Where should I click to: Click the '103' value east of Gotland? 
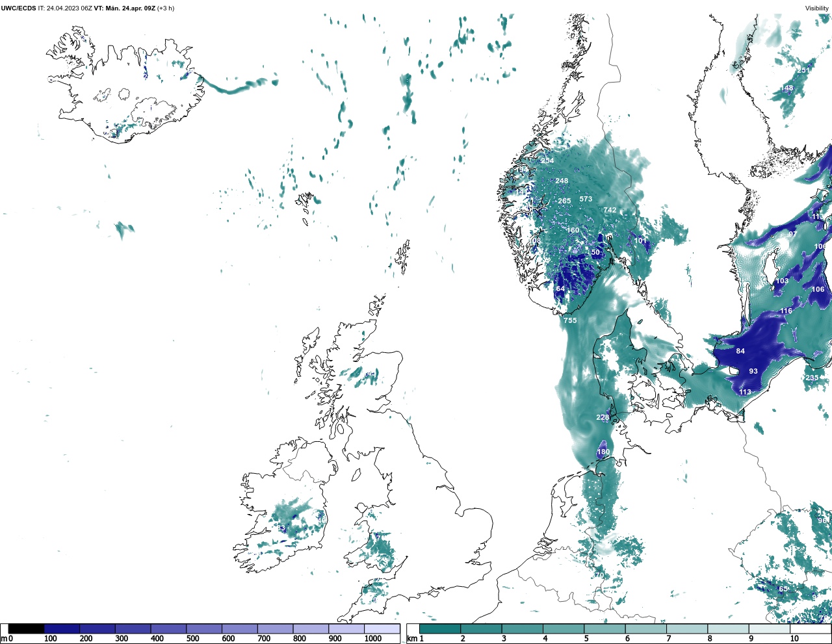coord(782,281)
